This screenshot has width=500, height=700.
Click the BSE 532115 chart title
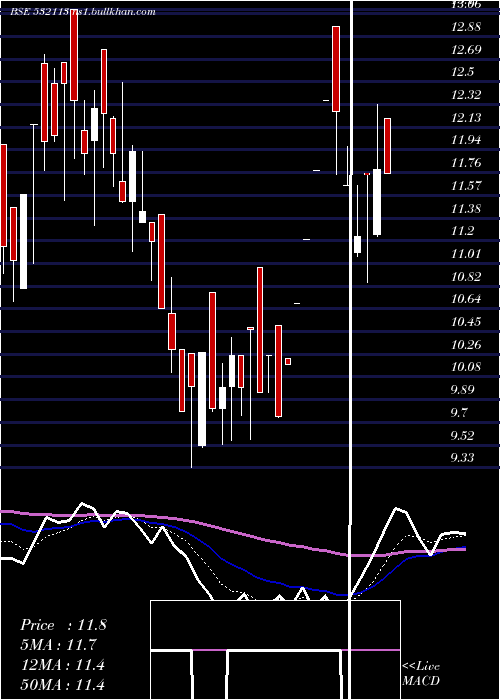point(83,12)
